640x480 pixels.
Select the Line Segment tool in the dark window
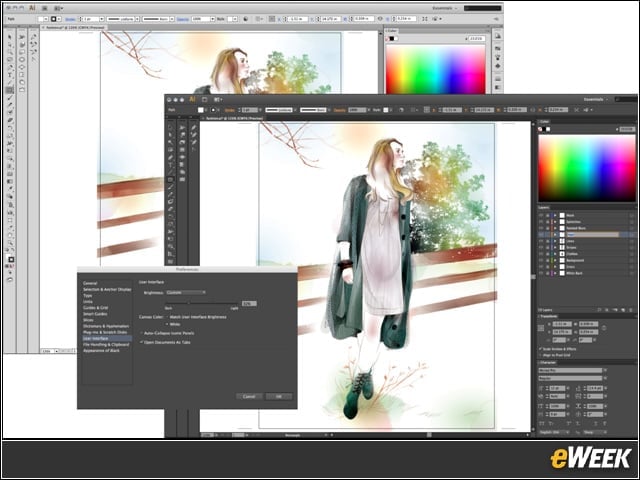coord(170,172)
